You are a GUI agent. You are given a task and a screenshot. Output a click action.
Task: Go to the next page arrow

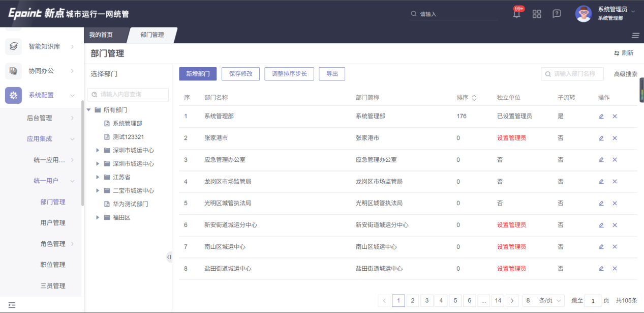click(x=512, y=301)
